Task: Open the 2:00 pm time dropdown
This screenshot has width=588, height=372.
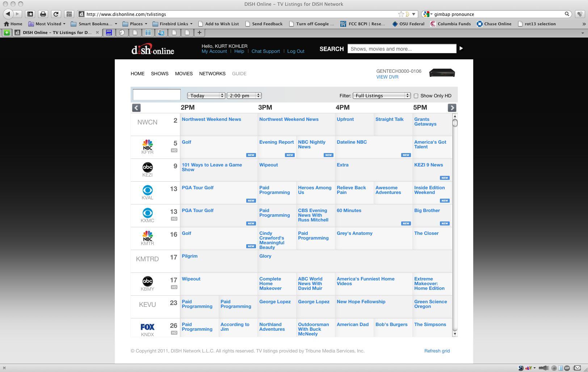Action: point(244,96)
